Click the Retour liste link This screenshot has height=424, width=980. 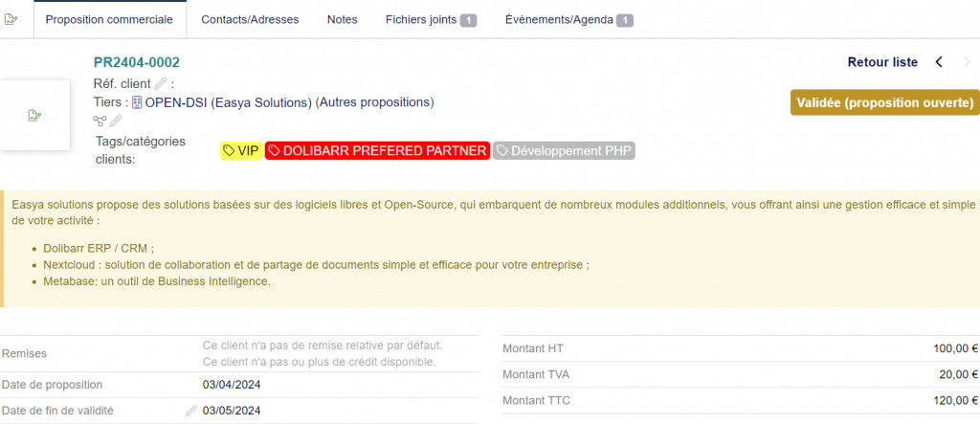(882, 62)
